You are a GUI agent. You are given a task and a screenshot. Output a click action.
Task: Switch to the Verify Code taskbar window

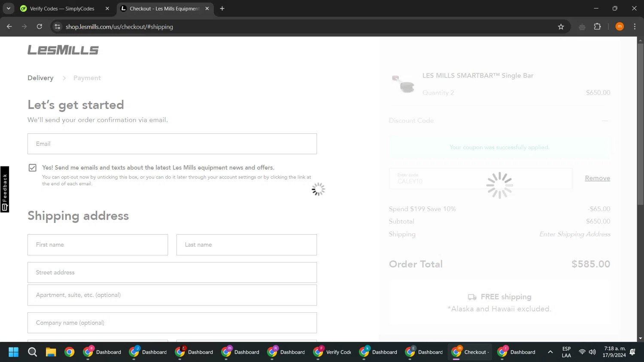[x=332, y=352]
